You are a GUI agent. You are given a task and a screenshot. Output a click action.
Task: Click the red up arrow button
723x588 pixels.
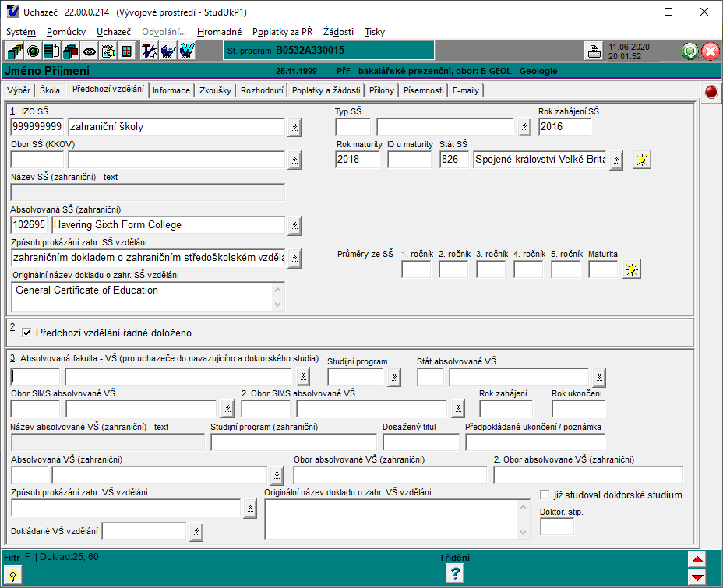click(x=697, y=560)
